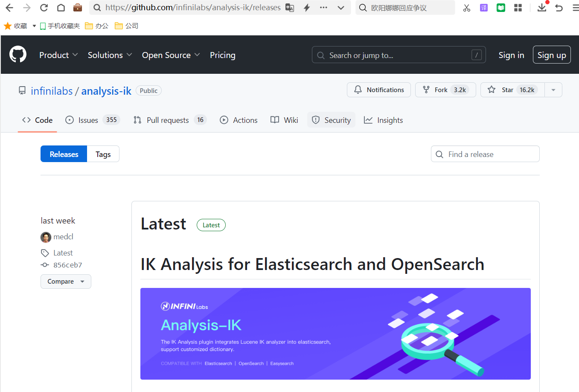Expand the star lists dropdown arrow
The width and height of the screenshot is (579, 392).
pyautogui.click(x=553, y=90)
